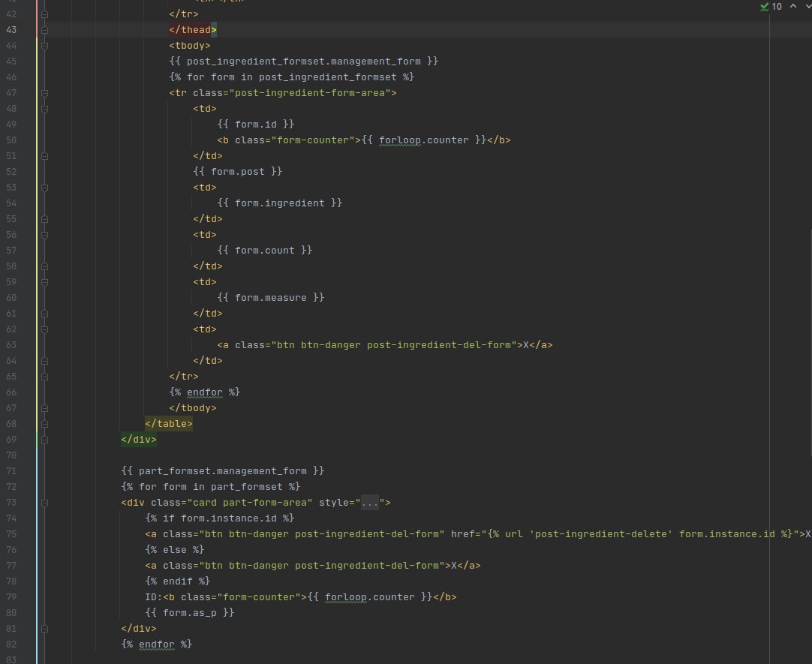
Task: Toggle fold end marker at line 42 closing tr
Action: coord(44,14)
